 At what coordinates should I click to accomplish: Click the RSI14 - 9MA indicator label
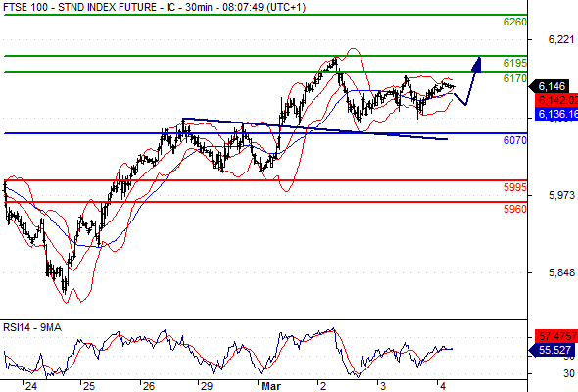point(32,327)
